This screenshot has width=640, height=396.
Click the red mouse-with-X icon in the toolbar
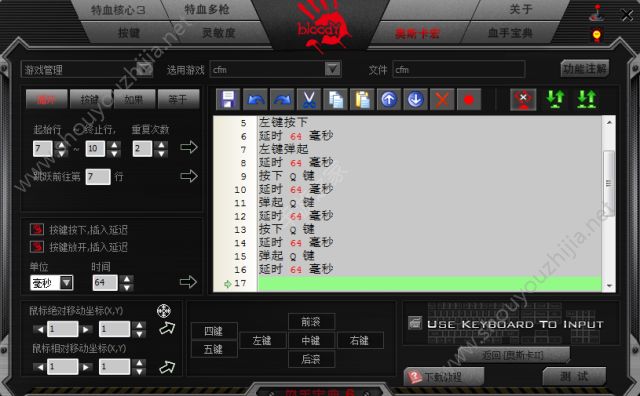pyautogui.click(x=523, y=99)
